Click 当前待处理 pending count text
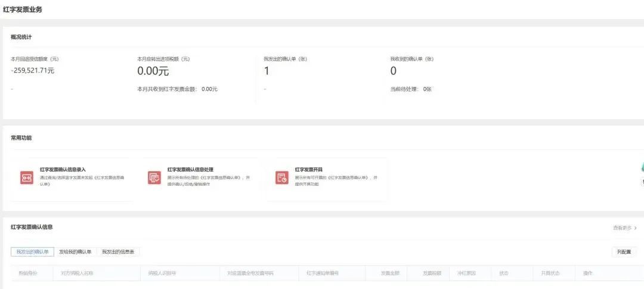 (x=411, y=89)
